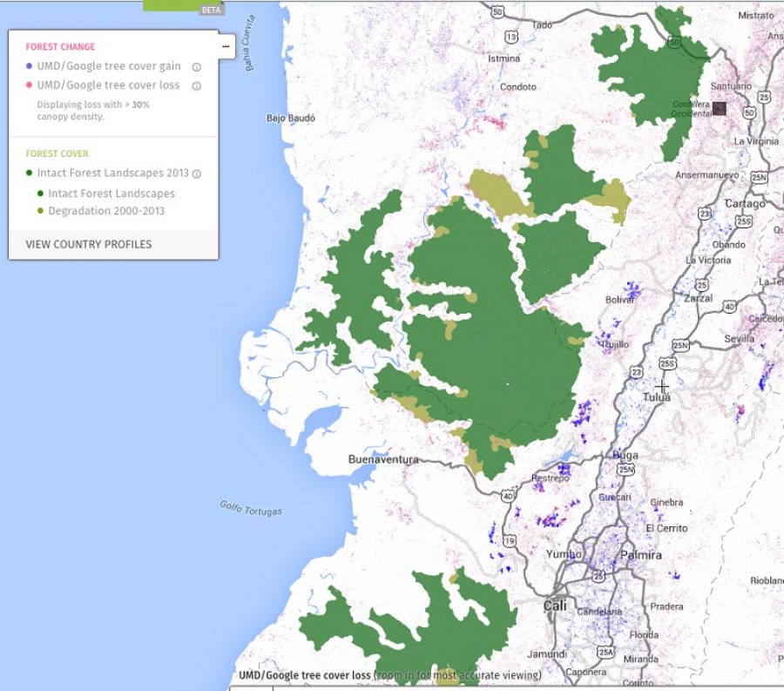Click the 25A road shield near Jamundí

tap(606, 650)
